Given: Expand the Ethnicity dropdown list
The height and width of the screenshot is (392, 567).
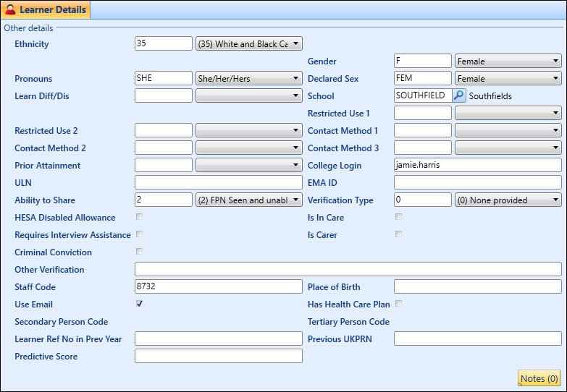Looking at the screenshot, I should (295, 44).
